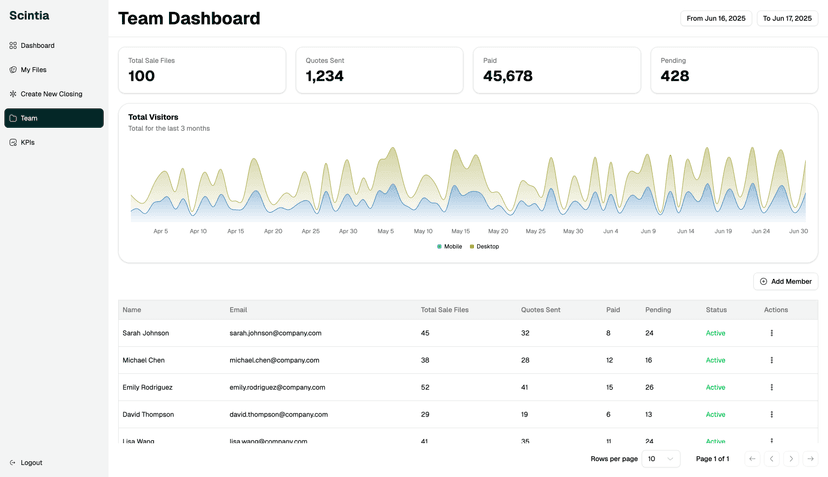
Task: Click sarah.johnson@company.com email
Action: (x=275, y=333)
